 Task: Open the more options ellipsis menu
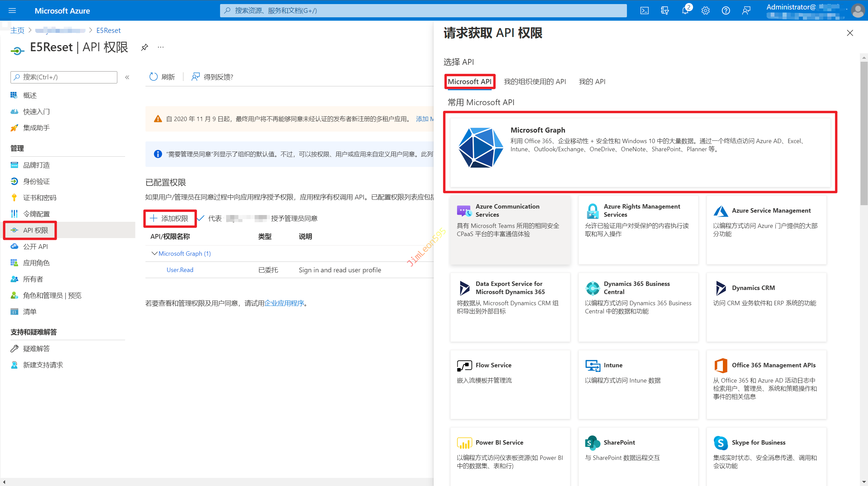click(161, 47)
